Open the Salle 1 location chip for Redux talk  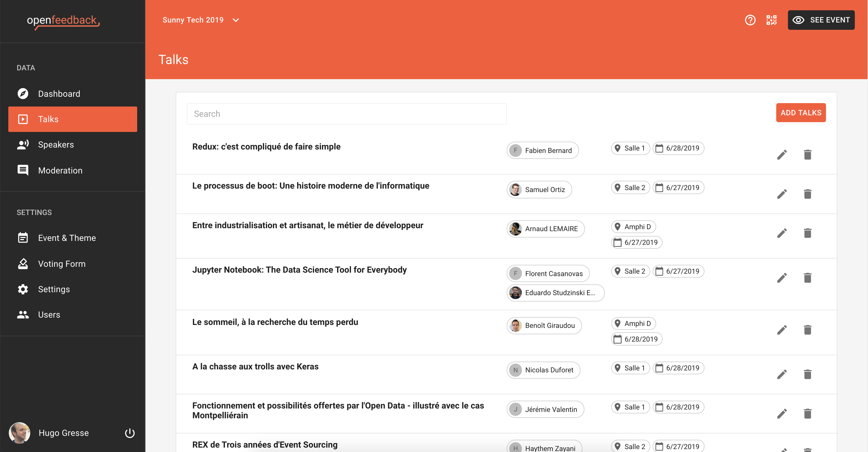[x=630, y=148]
